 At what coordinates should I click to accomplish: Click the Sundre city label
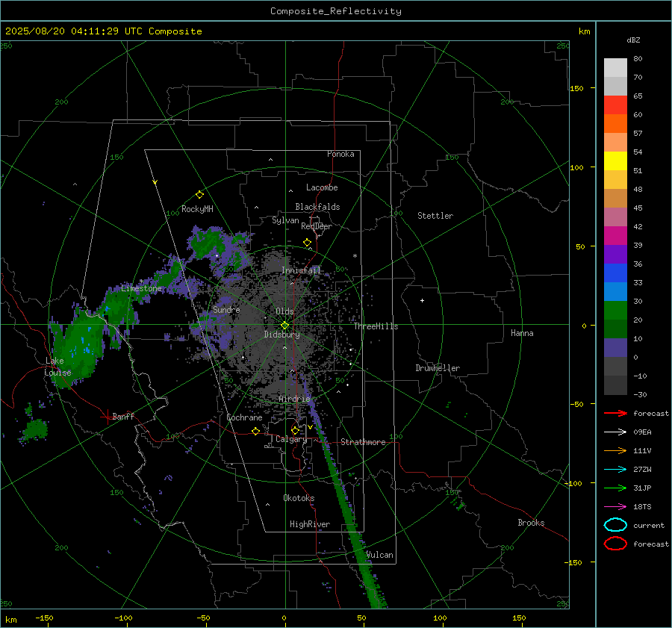click(226, 309)
